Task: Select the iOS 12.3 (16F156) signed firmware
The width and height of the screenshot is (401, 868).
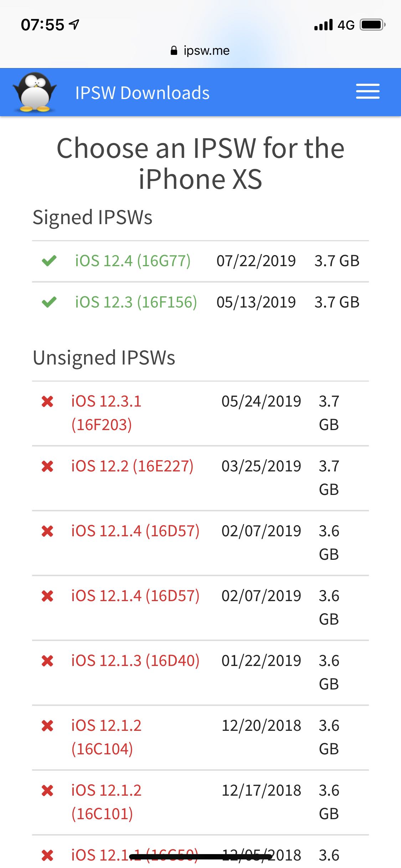Action: [136, 302]
